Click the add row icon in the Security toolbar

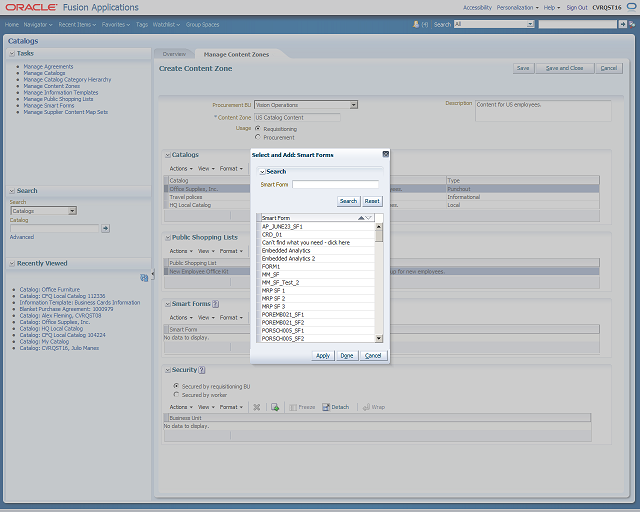tap(275, 407)
